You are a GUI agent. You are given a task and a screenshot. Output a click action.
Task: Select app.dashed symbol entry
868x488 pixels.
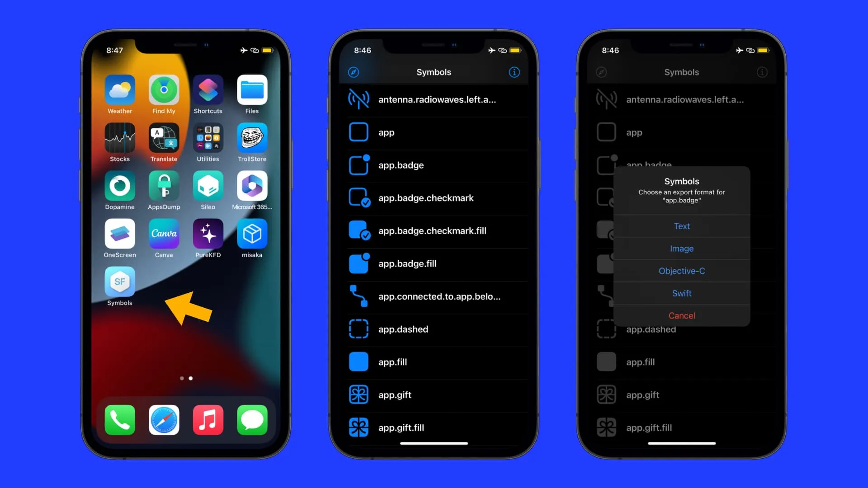[x=434, y=329]
